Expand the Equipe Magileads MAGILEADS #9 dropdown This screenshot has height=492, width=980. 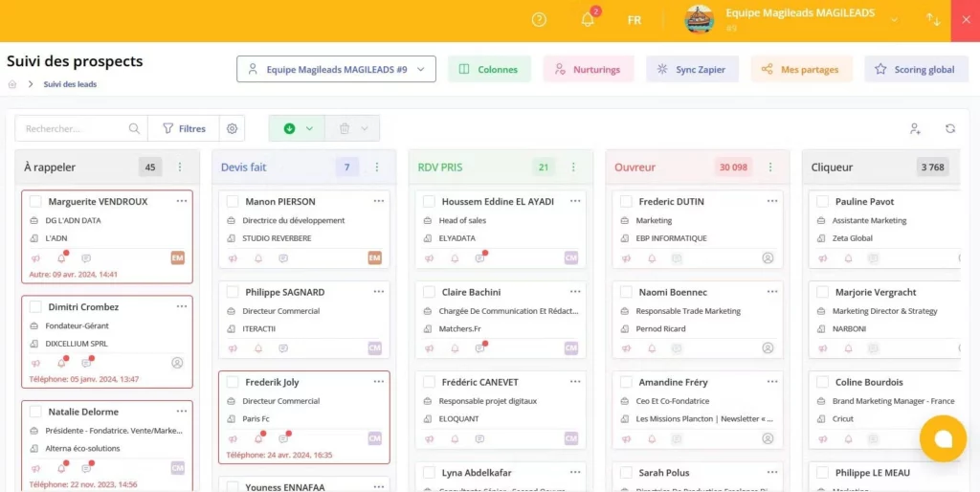(x=336, y=69)
